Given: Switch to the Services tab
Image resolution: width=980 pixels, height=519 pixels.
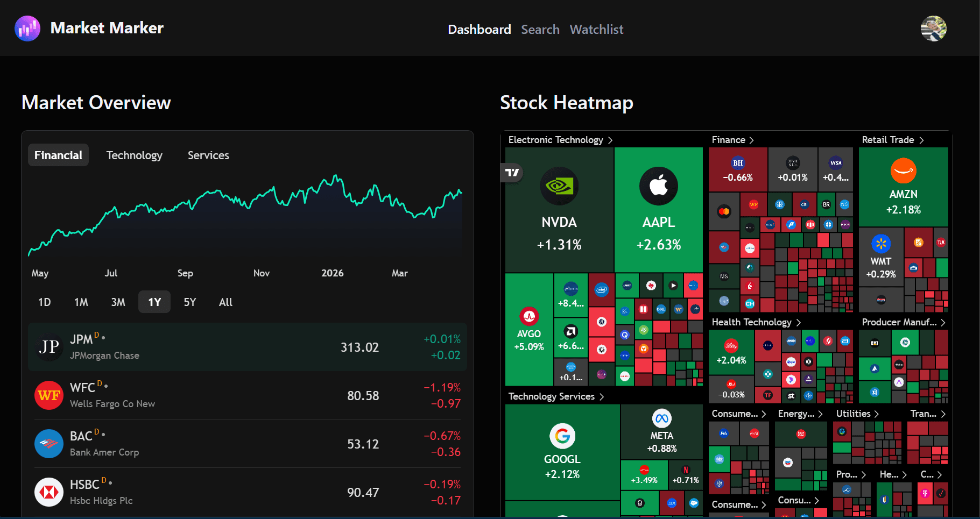Looking at the screenshot, I should coord(208,155).
